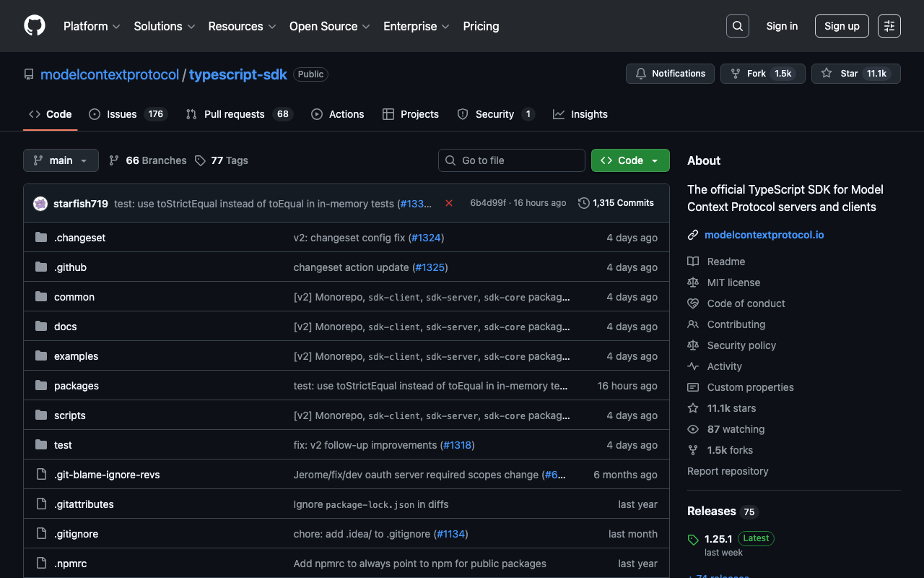Open the 1,315 Commits history

616,203
